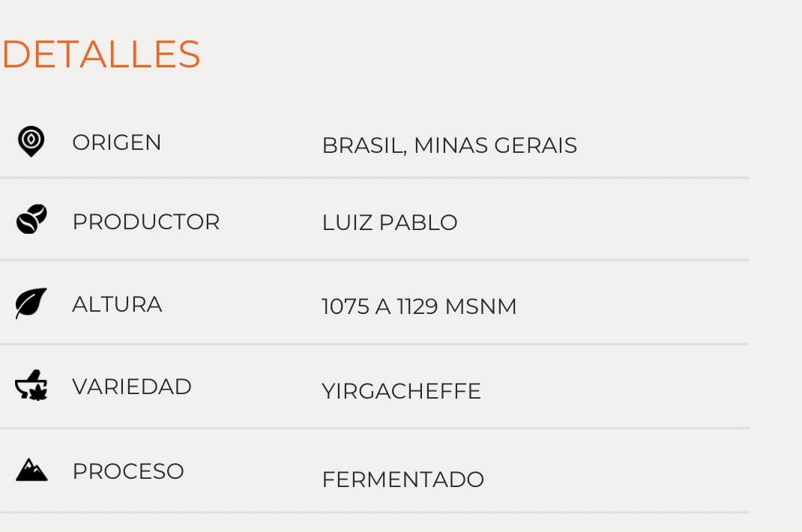Click the 1075 A 1129 MSNM altitude text
Viewport: 802px width, 532px height.
tap(419, 307)
